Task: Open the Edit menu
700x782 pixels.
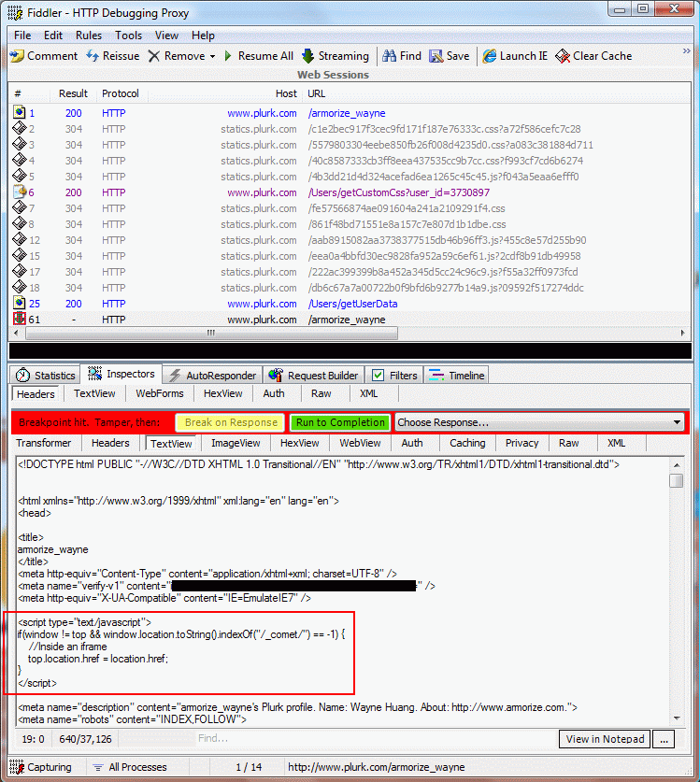Action: pyautogui.click(x=53, y=36)
